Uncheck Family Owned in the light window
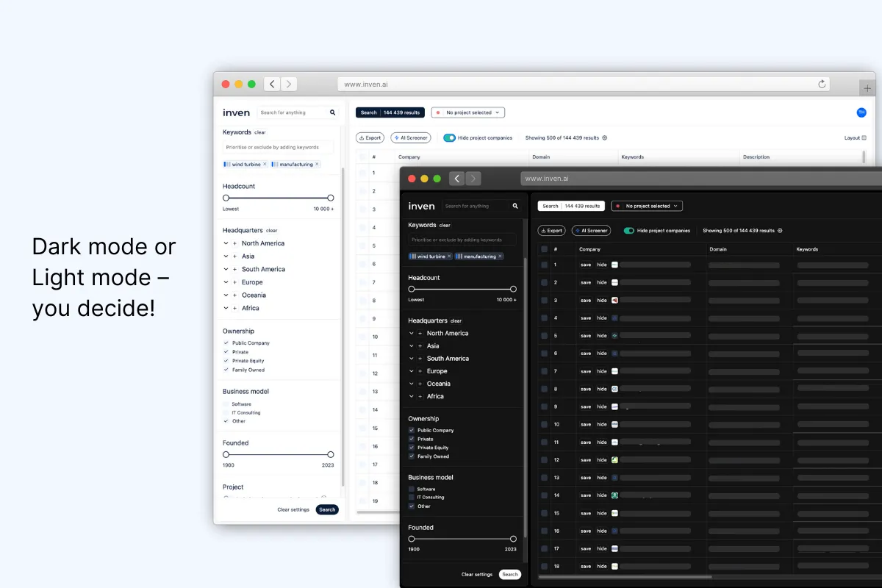Viewport: 882px width, 588px height. point(226,370)
